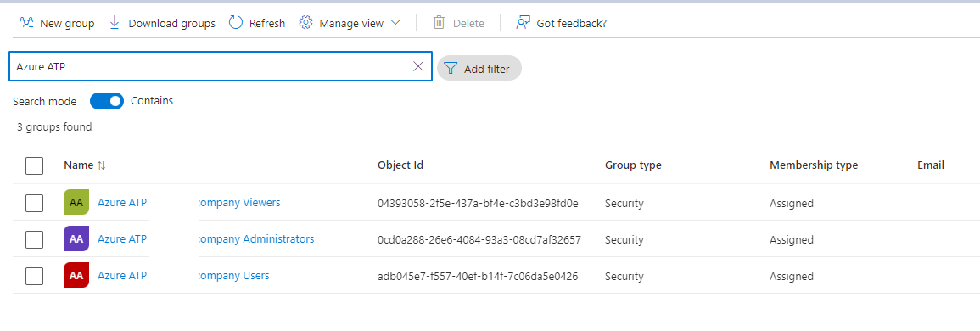The width and height of the screenshot is (980, 331).
Task: Check the Company Viewers row checkbox
Action: click(35, 203)
